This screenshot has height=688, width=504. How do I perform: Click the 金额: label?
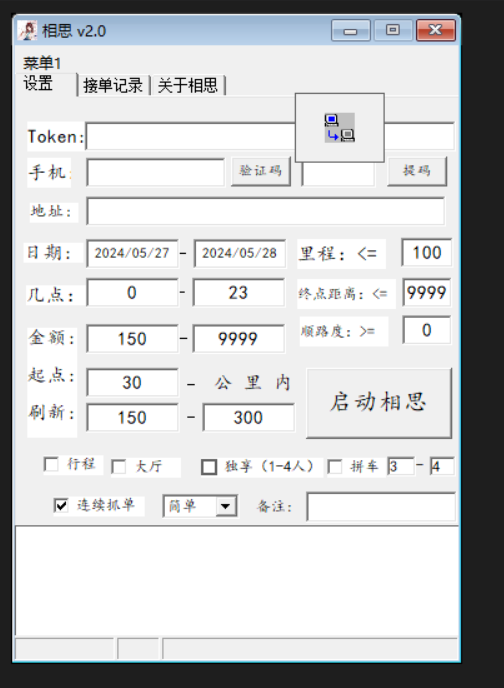[x=51, y=337]
